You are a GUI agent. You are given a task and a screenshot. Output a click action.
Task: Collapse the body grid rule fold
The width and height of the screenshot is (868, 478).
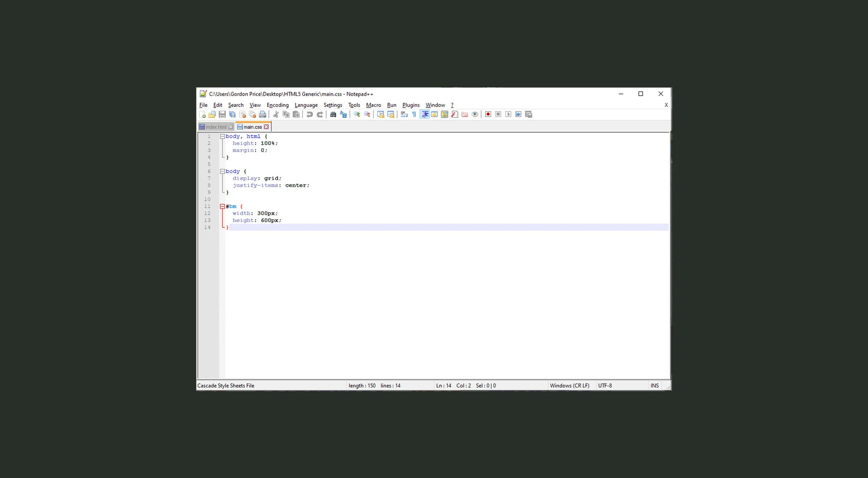coord(223,171)
